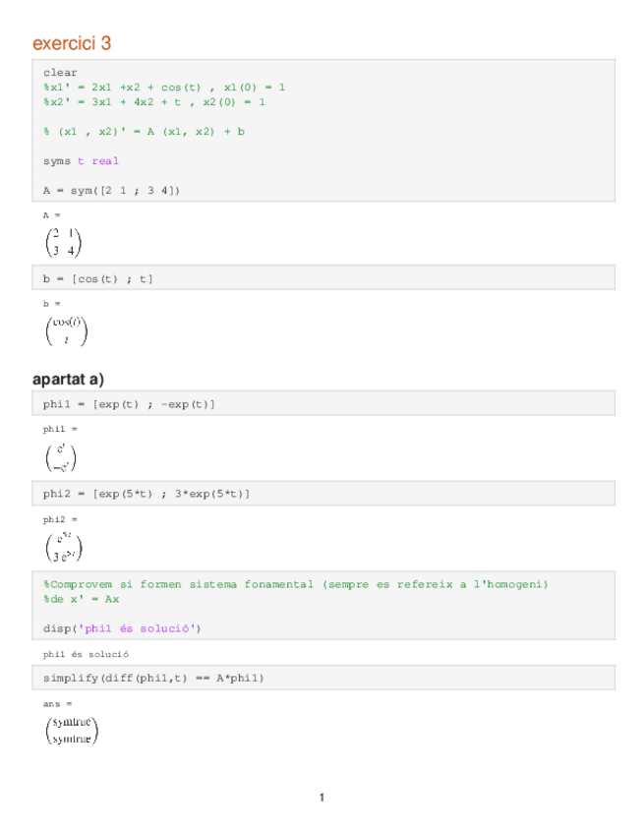Click the 'b = [cos(t) ; t]' code cell

(x=98, y=279)
